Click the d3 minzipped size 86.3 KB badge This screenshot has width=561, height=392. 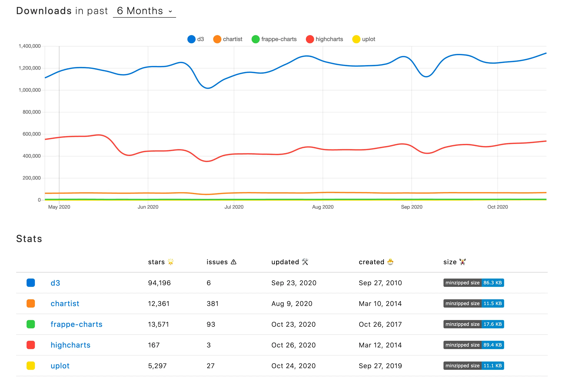(x=474, y=283)
